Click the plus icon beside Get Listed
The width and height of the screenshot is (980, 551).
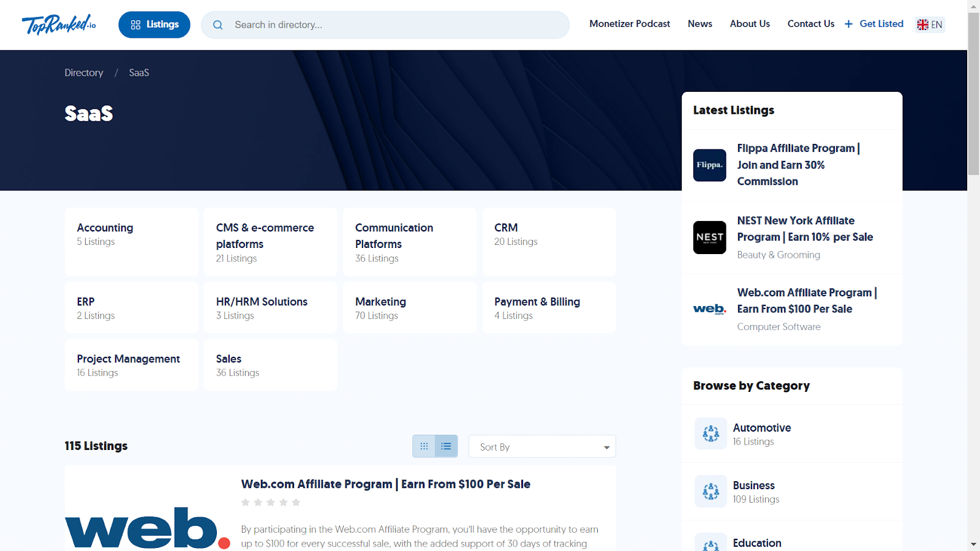[x=848, y=24]
